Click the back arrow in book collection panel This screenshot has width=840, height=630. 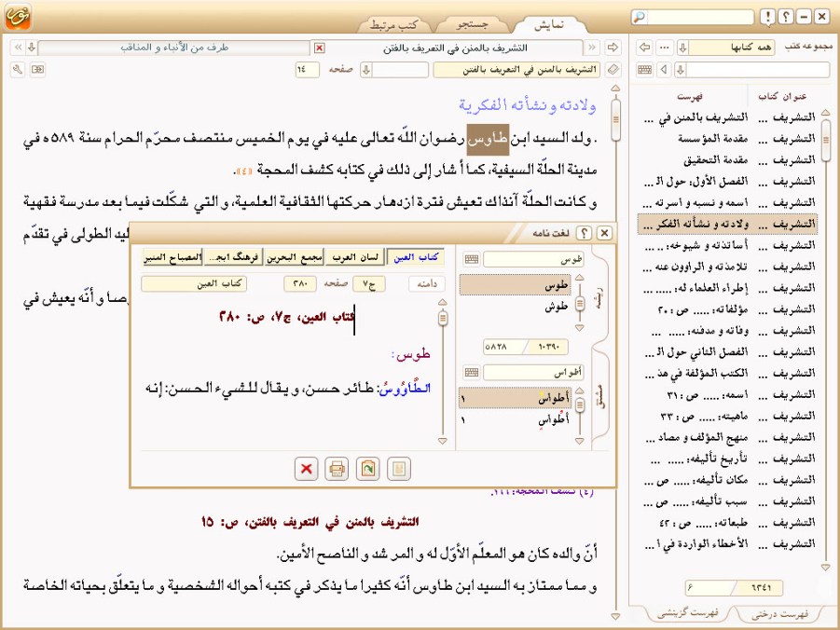(645, 48)
